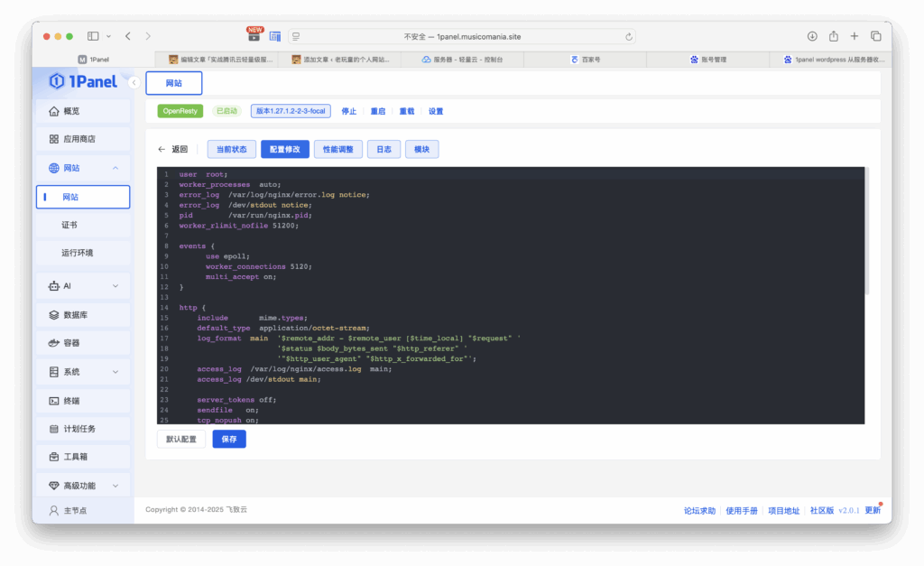Switch to the 日志 logs tab
This screenshot has width=924, height=566.
[x=383, y=149]
